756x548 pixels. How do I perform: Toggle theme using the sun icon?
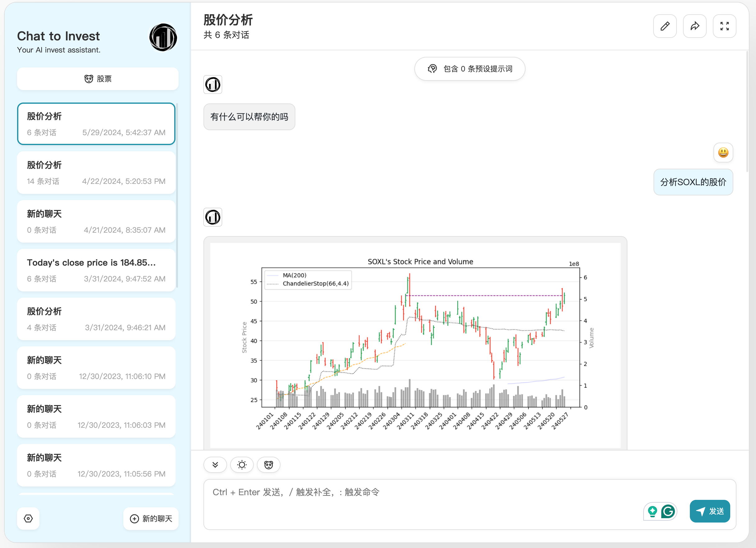pos(242,465)
